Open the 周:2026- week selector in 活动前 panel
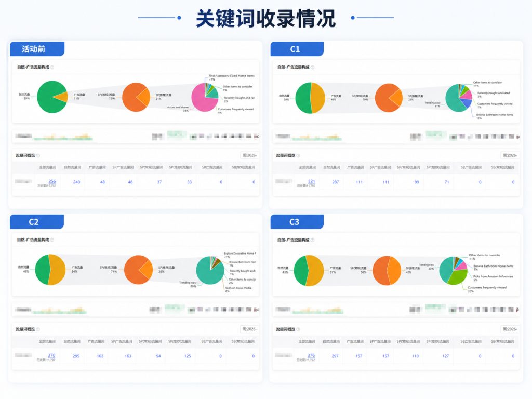This screenshot has height=399, width=532. tap(249, 155)
